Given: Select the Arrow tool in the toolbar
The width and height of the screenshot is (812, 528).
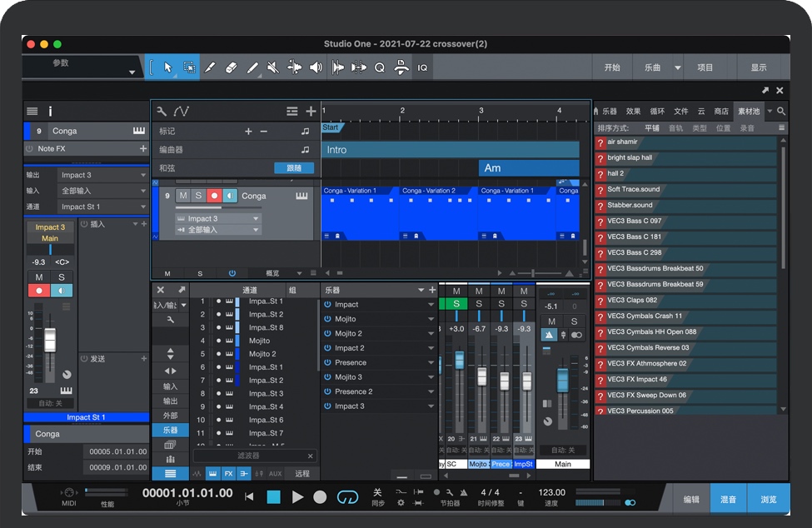Looking at the screenshot, I should point(168,67).
